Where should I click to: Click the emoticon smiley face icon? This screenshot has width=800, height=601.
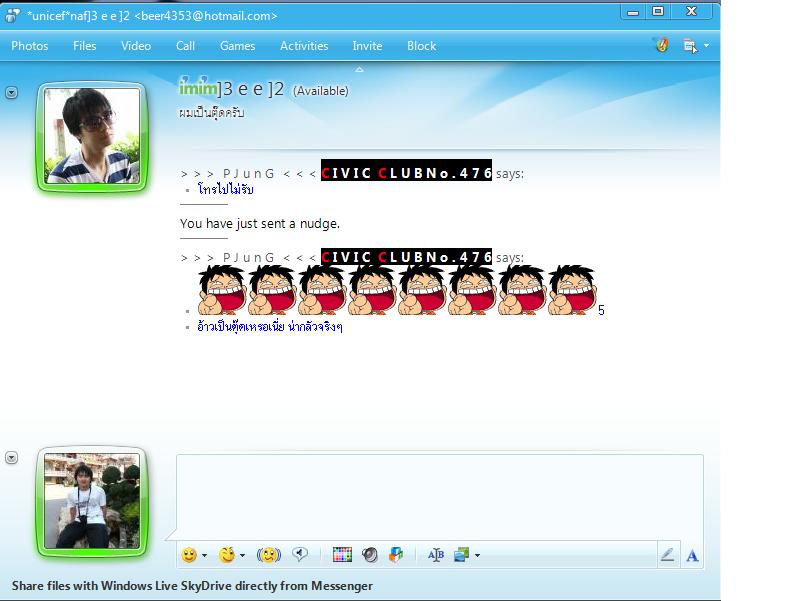pos(189,555)
